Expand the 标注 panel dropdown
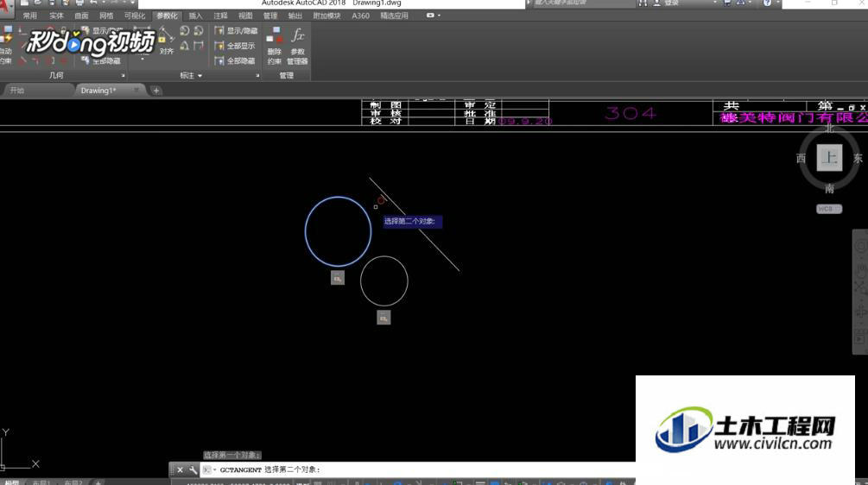The width and height of the screenshot is (868, 485). (191, 75)
